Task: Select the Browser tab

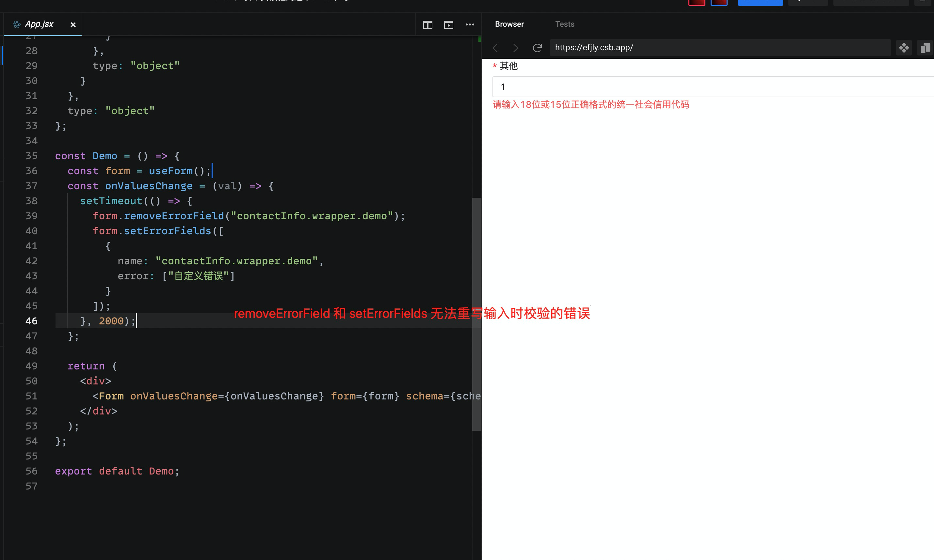Action: (509, 24)
